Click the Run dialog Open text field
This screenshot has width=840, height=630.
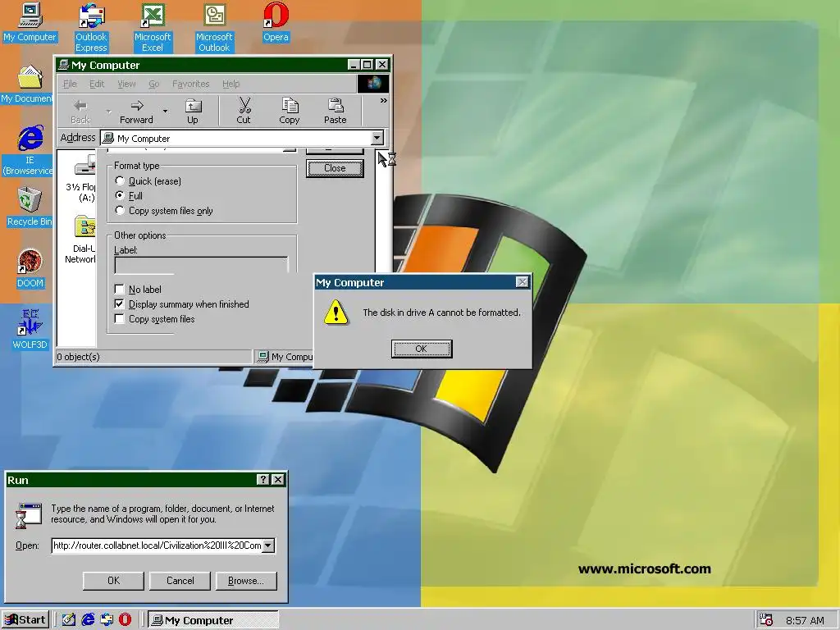(x=158, y=546)
